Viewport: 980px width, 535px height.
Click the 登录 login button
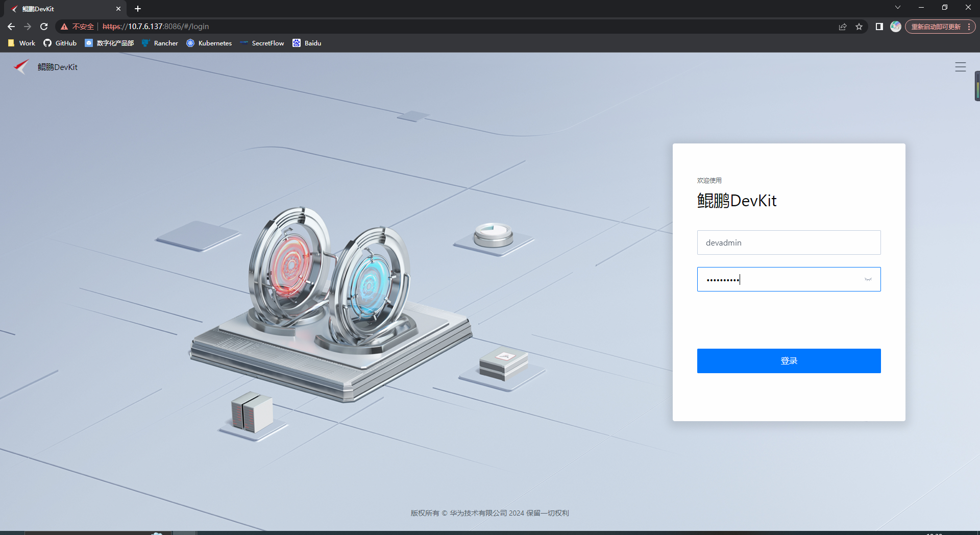coord(789,360)
